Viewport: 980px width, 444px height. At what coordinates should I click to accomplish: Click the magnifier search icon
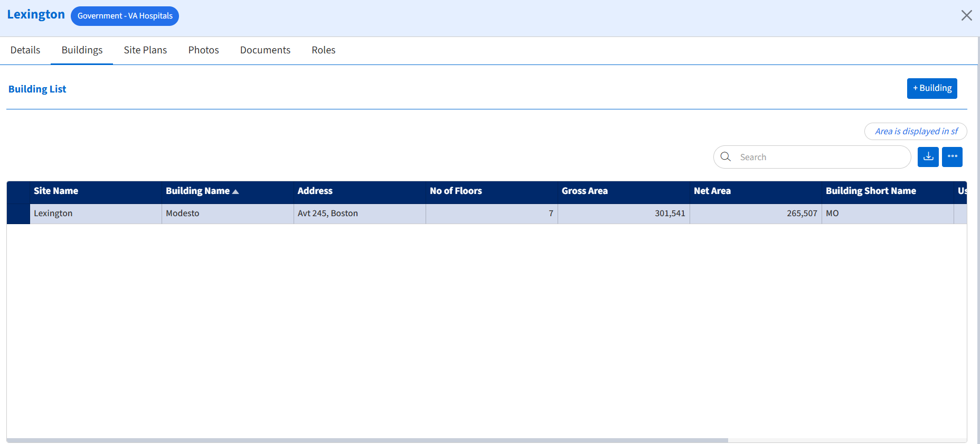tap(726, 157)
